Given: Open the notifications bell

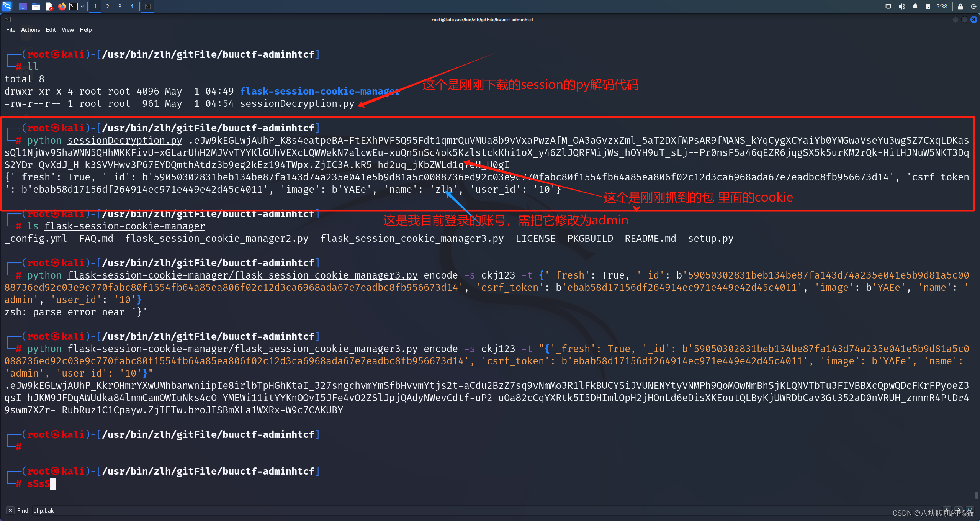Looking at the screenshot, I should [915, 6].
